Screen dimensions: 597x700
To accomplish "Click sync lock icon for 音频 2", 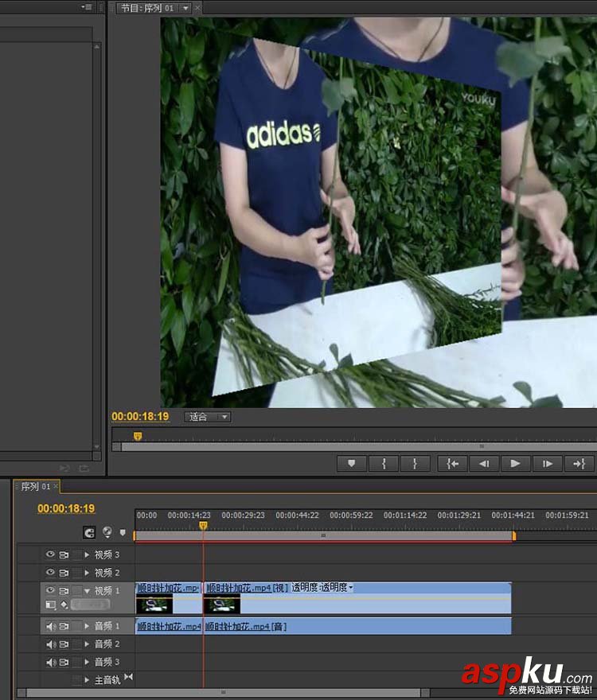I will [x=64, y=644].
